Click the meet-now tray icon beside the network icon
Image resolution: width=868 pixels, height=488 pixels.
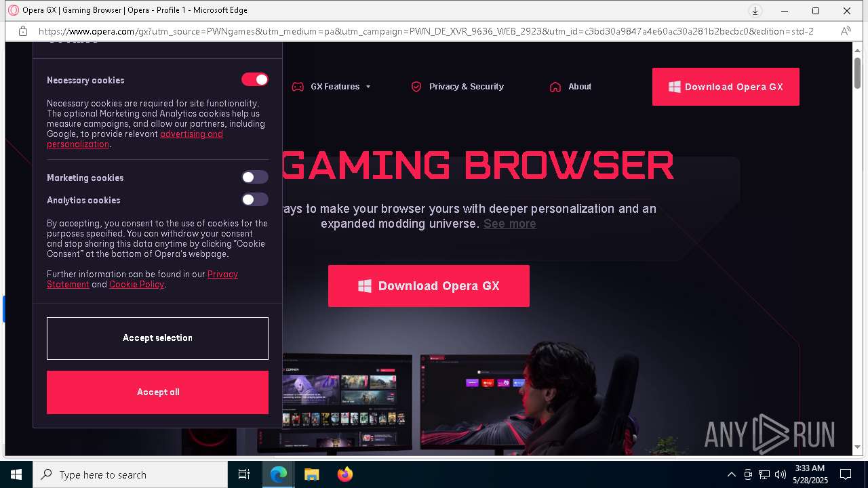click(x=748, y=474)
